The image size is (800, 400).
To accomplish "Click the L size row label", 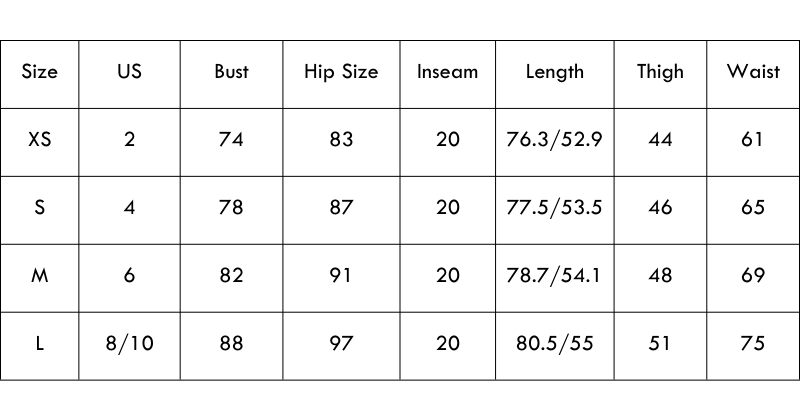I will tap(40, 344).
